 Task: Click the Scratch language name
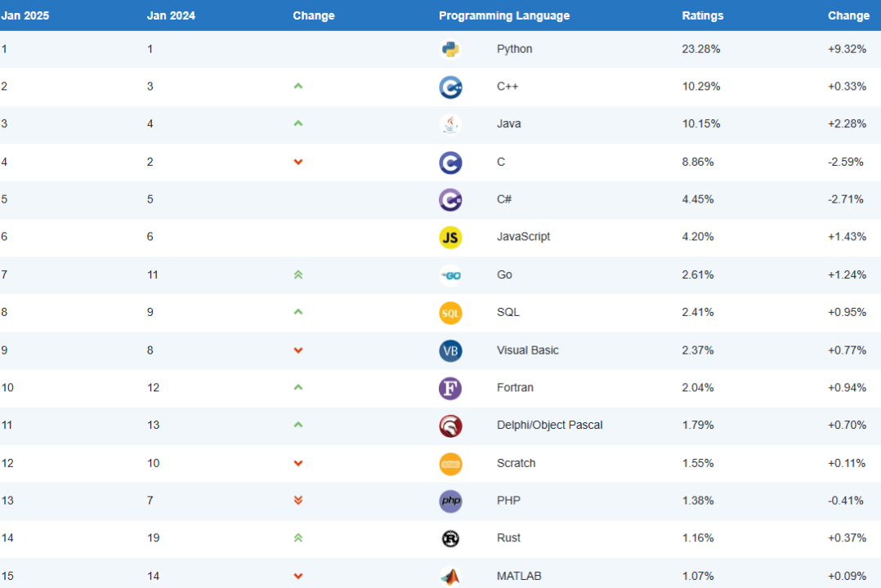(x=516, y=463)
